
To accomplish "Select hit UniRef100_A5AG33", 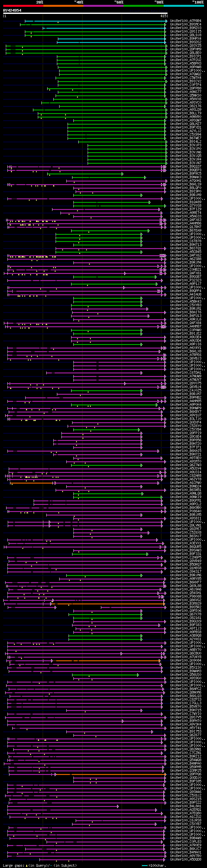I will click(x=186, y=216).
